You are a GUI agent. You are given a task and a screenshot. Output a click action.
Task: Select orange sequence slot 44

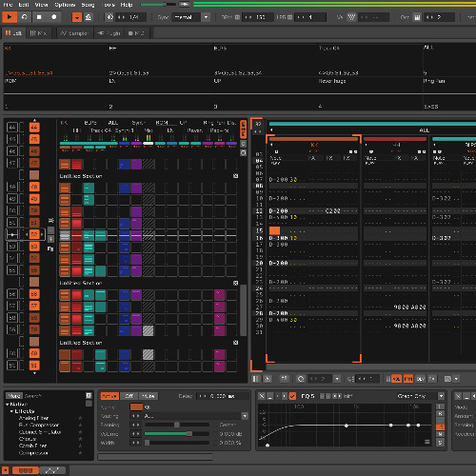click(x=34, y=128)
